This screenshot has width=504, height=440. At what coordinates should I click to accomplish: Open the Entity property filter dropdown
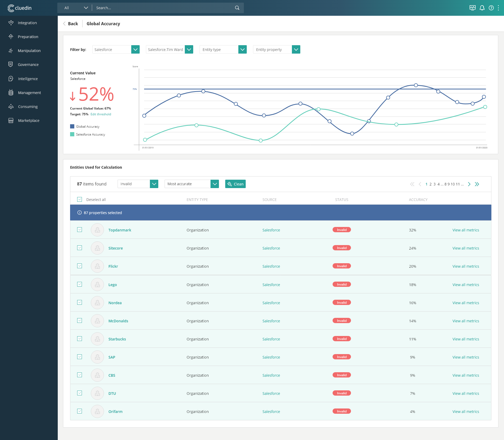pyautogui.click(x=276, y=49)
